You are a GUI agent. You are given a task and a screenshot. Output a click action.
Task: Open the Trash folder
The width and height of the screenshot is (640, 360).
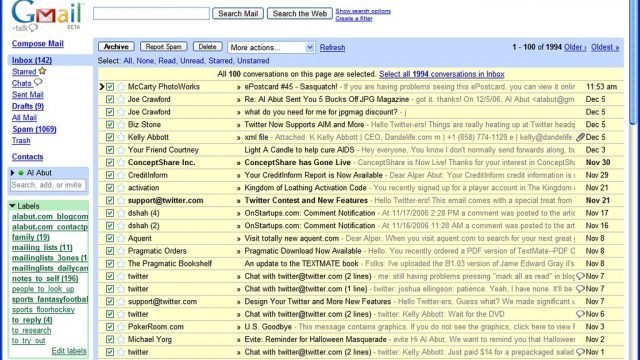pos(21,141)
